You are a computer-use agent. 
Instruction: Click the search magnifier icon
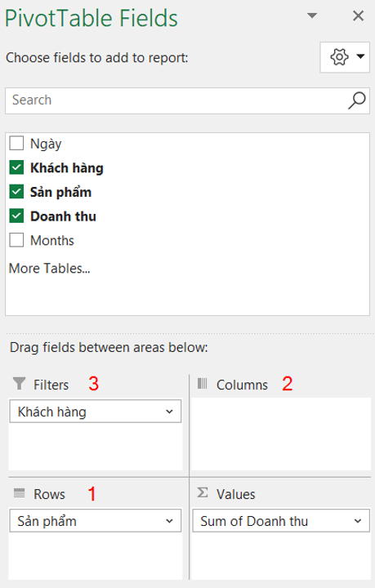click(x=357, y=100)
